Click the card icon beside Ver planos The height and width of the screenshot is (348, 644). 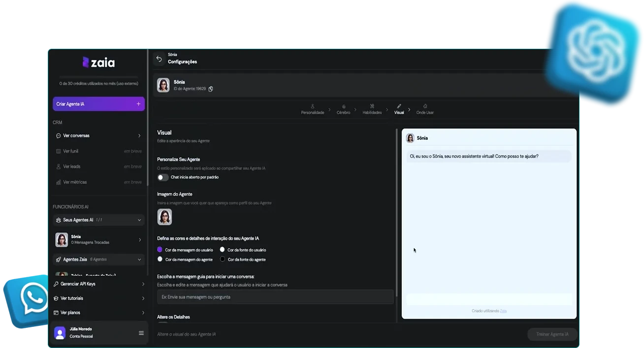coord(56,313)
